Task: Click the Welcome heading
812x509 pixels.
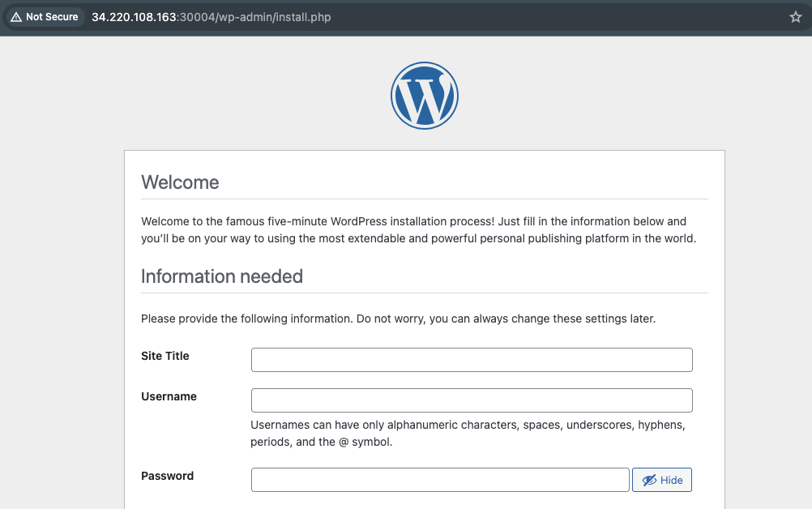Action: (x=180, y=182)
